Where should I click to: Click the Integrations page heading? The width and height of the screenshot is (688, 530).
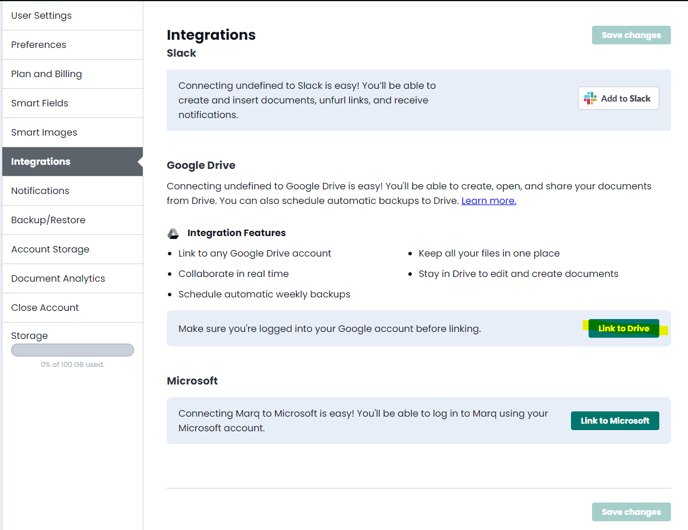coord(211,35)
